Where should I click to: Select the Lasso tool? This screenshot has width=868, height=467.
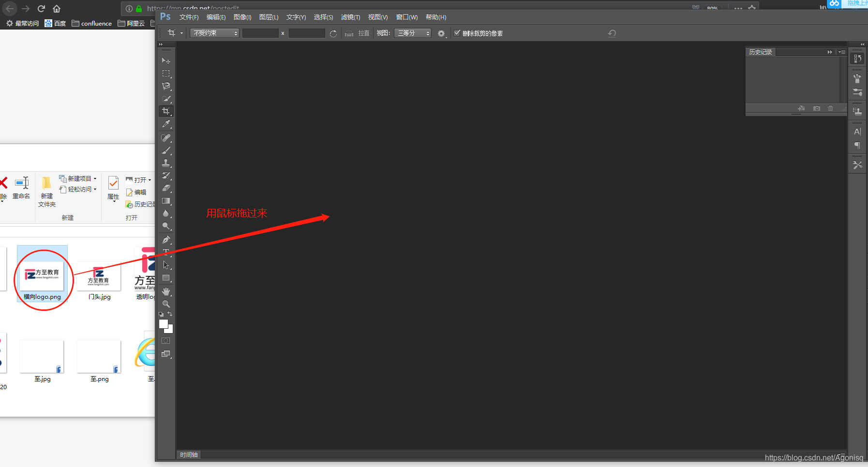pos(166,86)
